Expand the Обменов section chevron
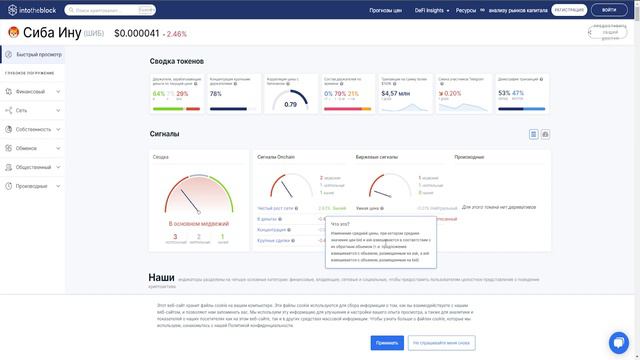 [x=58, y=148]
